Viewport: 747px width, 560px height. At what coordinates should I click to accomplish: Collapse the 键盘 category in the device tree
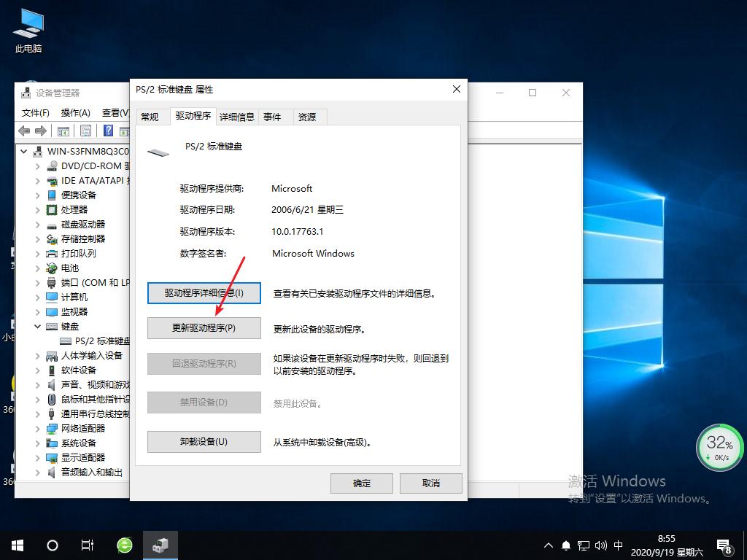[x=39, y=326]
